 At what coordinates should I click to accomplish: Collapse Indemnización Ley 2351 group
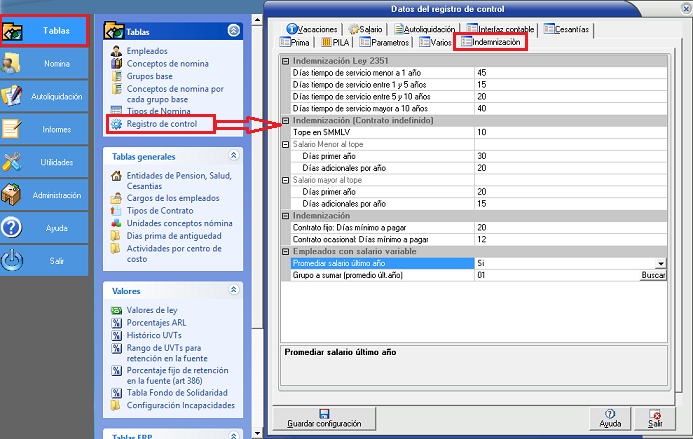[285, 62]
